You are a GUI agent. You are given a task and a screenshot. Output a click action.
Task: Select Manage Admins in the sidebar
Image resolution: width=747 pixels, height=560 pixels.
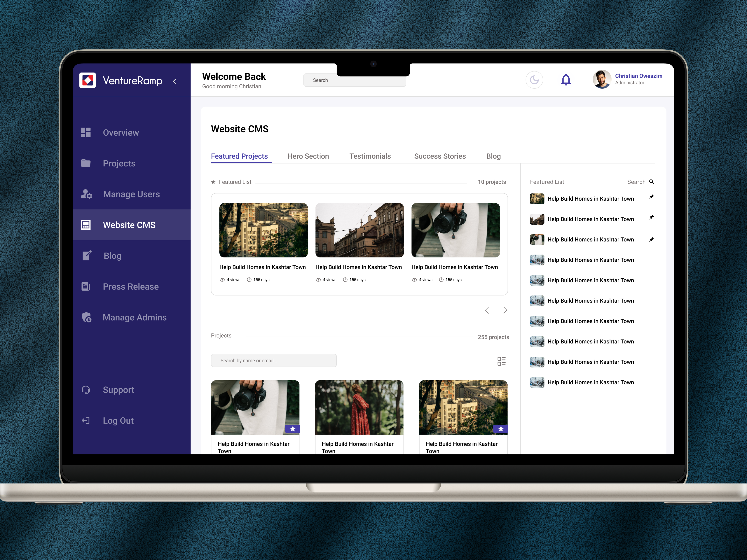click(x=132, y=317)
